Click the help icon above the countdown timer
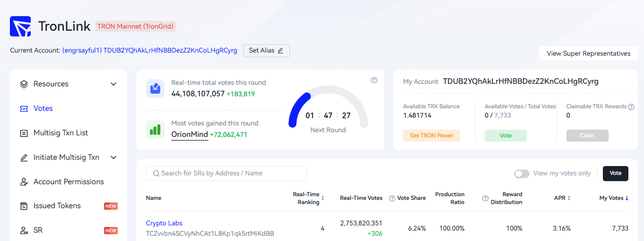 pos(374,80)
